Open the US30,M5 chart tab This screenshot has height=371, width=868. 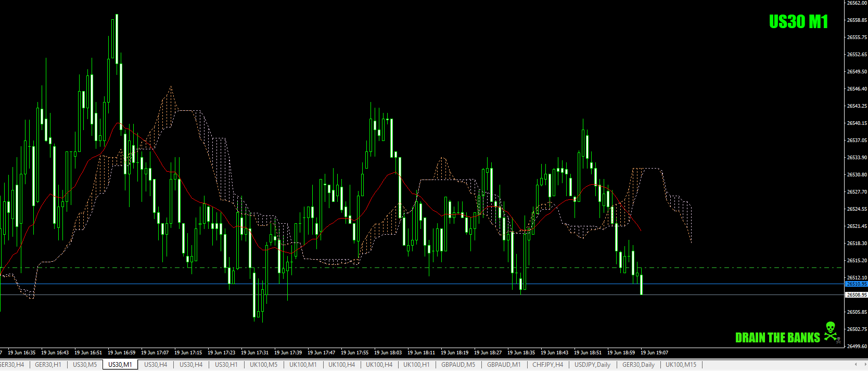click(85, 365)
